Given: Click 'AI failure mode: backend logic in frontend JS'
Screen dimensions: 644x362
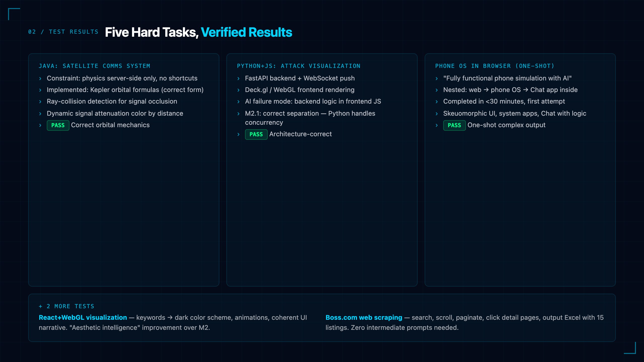Looking at the screenshot, I should (313, 101).
